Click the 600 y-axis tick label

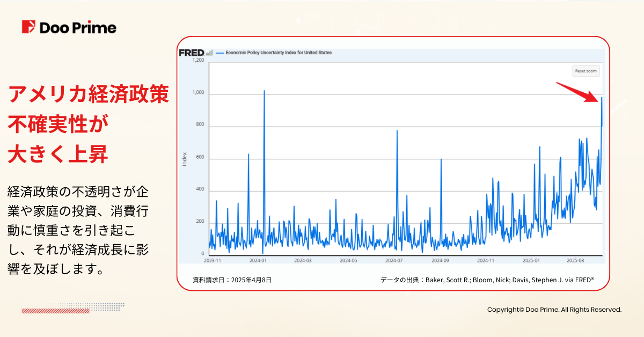[200, 158]
